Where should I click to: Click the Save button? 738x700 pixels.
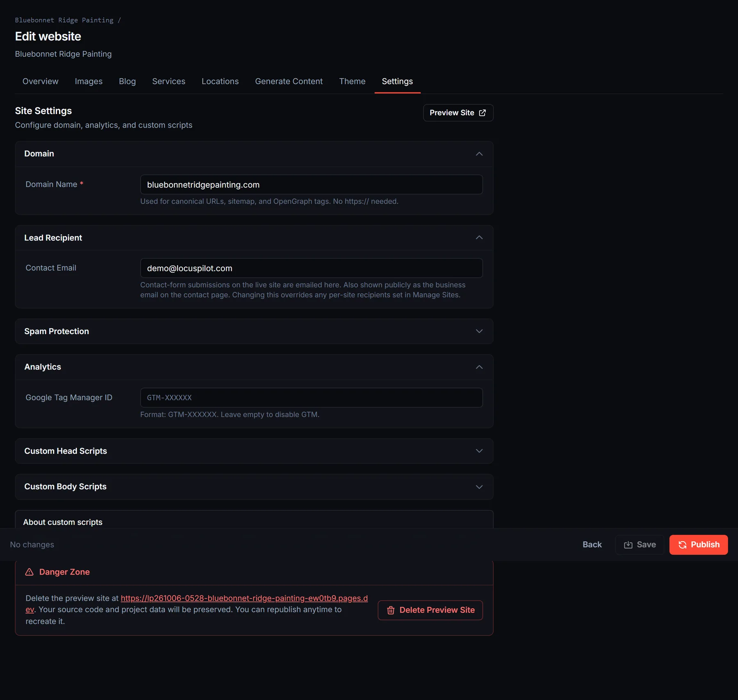[x=639, y=545]
